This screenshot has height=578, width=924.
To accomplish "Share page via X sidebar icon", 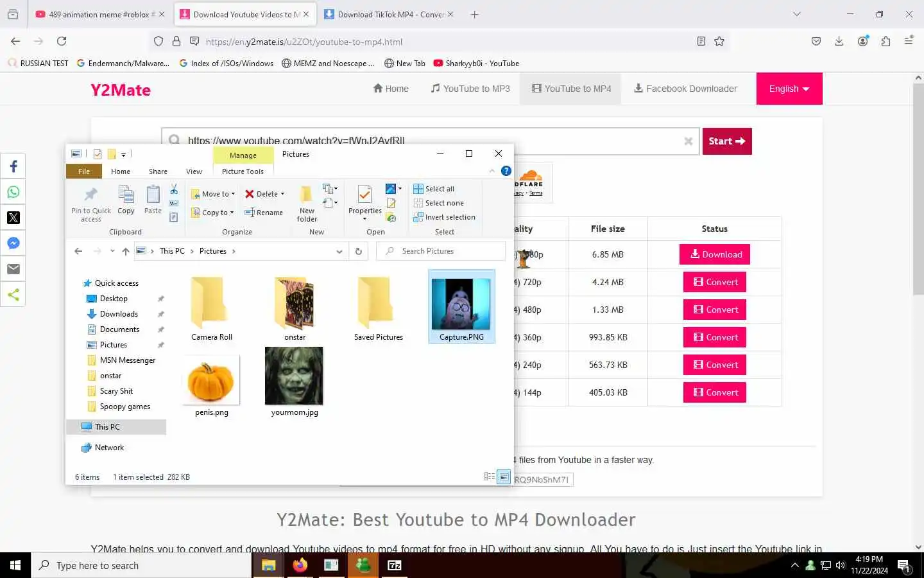I will (13, 218).
